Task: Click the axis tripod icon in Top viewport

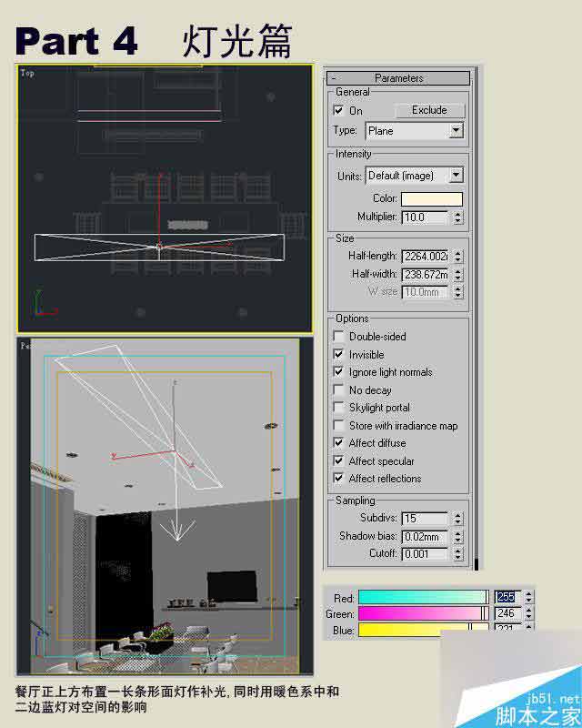Action: pos(45,304)
